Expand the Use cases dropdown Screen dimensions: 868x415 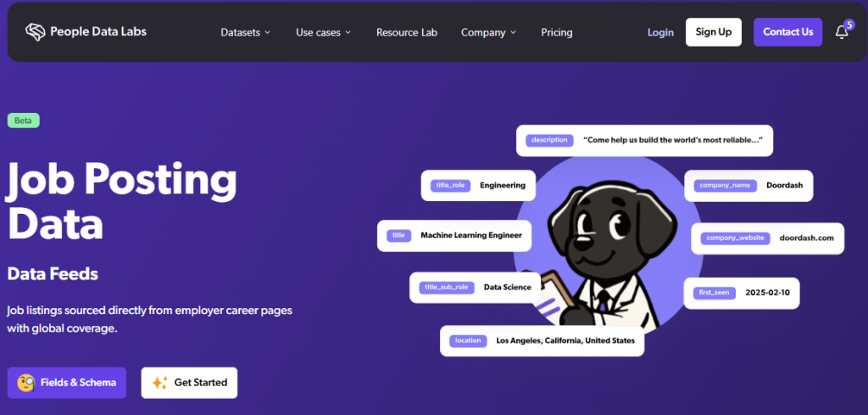point(323,32)
